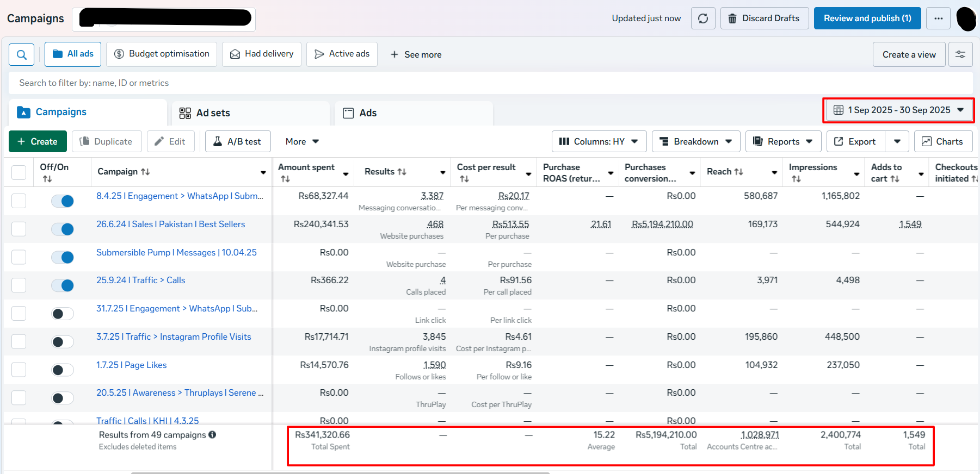Open the 26.6.24 Sales Pakistan Best Sellers link
The width and height of the screenshot is (980, 474).
pos(171,224)
